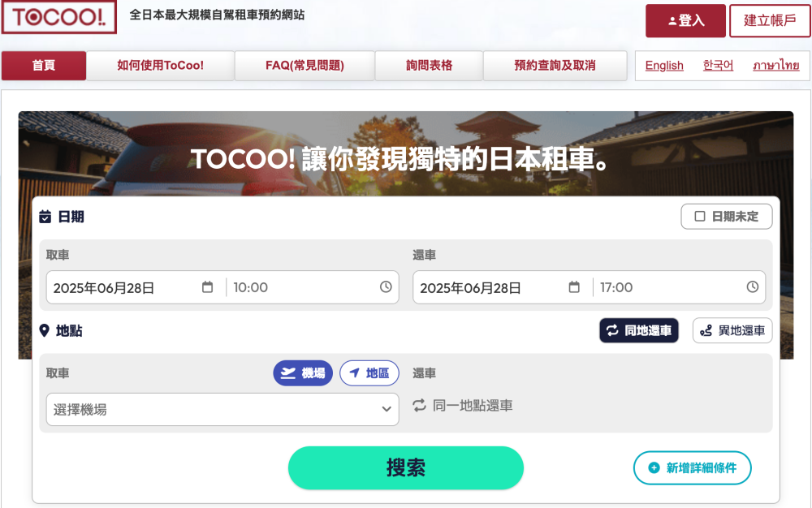Switch language to 한국어
This screenshot has height=508, width=812.
718,66
